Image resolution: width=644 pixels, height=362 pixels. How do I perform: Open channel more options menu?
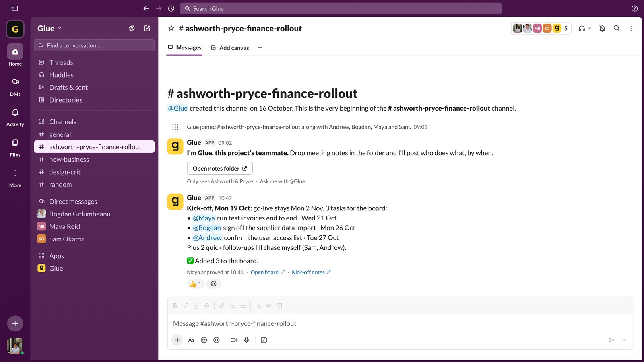631,28
